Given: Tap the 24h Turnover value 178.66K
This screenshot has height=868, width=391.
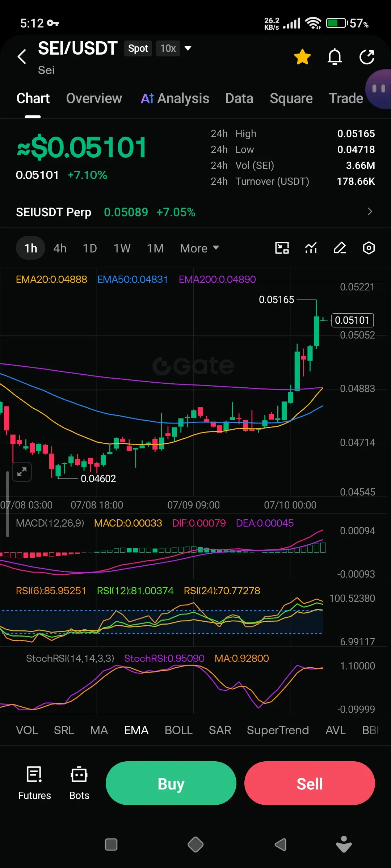Looking at the screenshot, I should pos(356,181).
